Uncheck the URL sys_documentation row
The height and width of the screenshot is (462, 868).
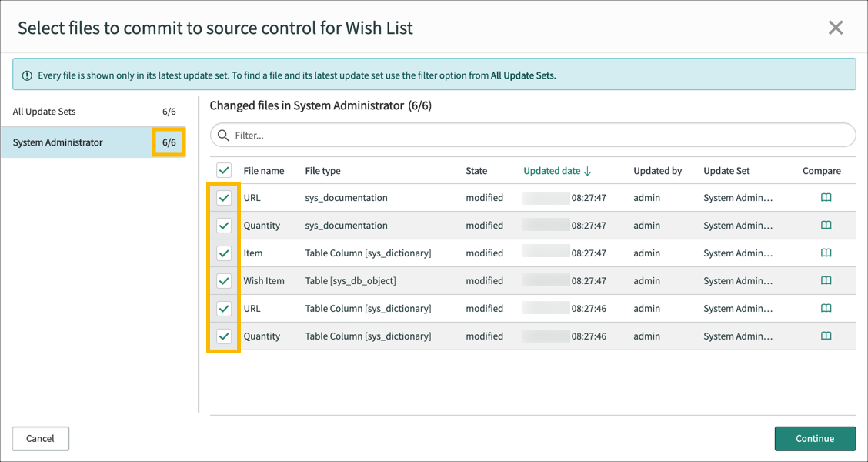point(224,198)
